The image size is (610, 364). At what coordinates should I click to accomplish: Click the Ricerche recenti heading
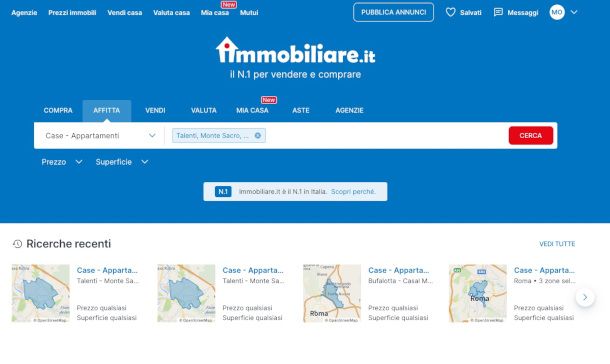[x=68, y=244]
